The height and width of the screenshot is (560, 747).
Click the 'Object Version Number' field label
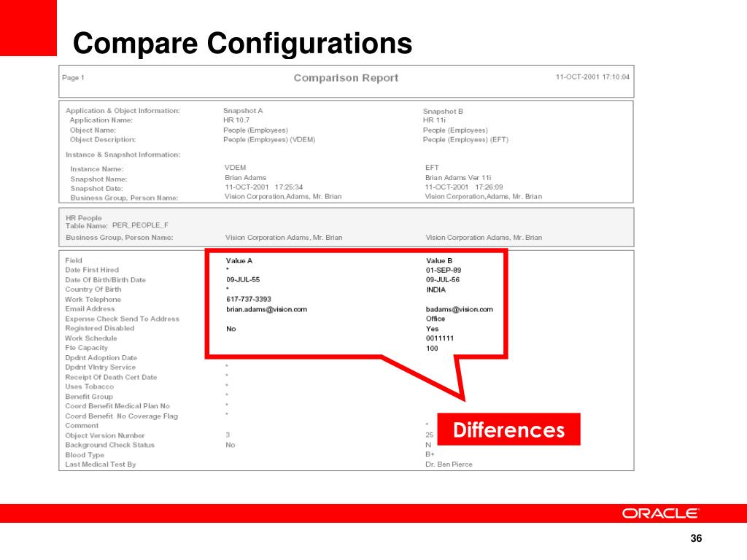105,436
